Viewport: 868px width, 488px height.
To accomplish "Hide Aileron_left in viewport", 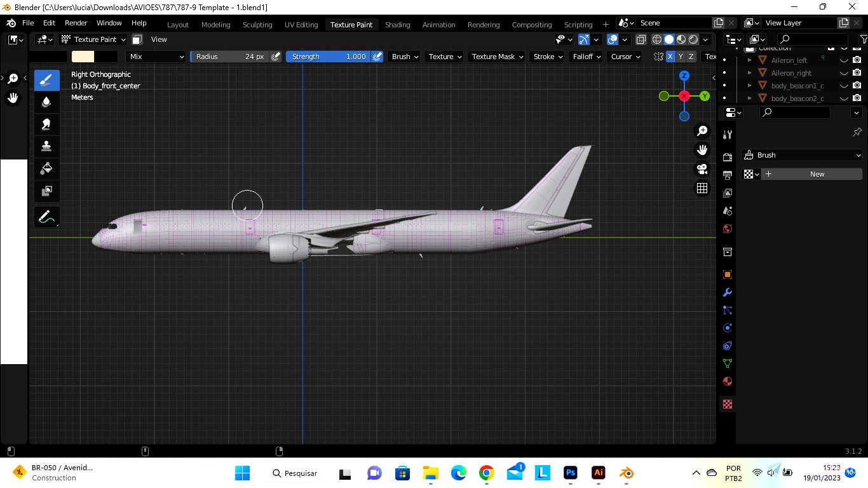I will [x=844, y=60].
